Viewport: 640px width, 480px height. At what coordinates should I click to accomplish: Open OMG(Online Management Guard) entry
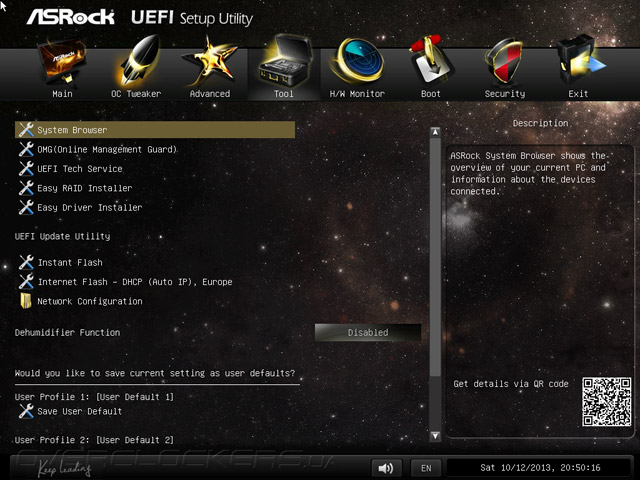(x=107, y=149)
